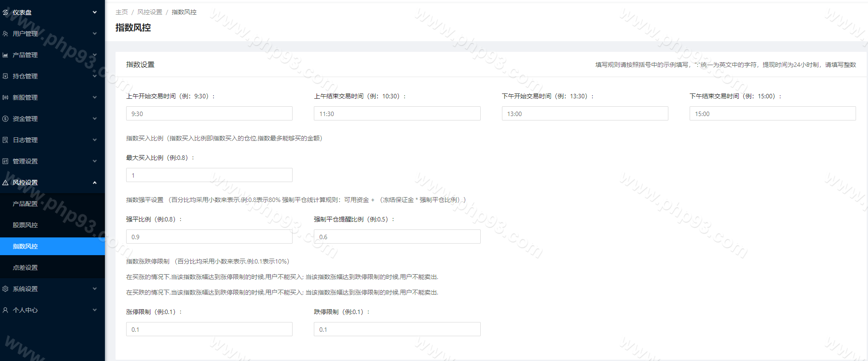Go to 主页 breadcrumb link
Image resolution: width=868 pixels, height=361 pixels.
(121, 12)
